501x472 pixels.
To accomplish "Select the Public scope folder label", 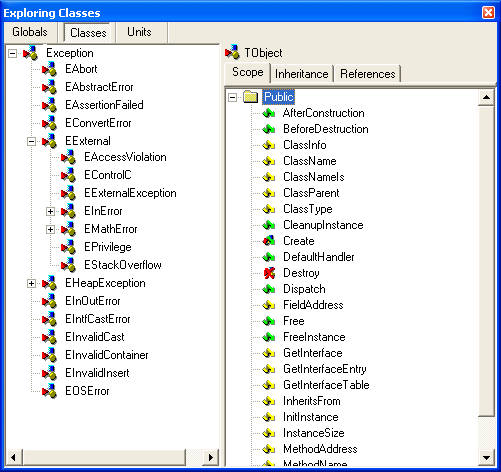I will 279,97.
